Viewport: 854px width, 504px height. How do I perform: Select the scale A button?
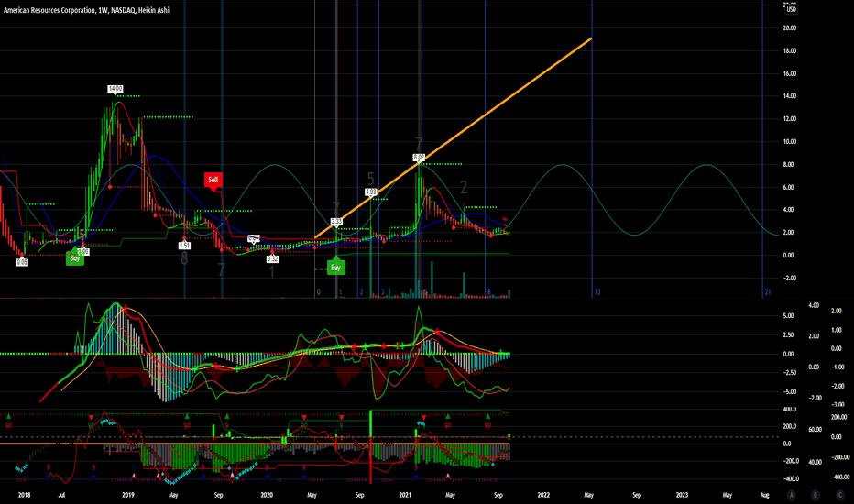coord(791,495)
